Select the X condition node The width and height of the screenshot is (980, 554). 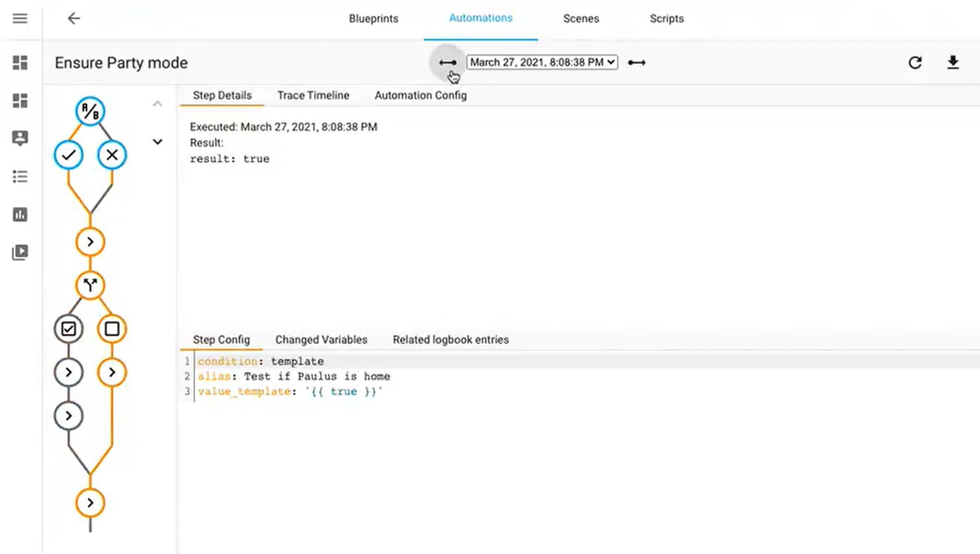point(112,155)
